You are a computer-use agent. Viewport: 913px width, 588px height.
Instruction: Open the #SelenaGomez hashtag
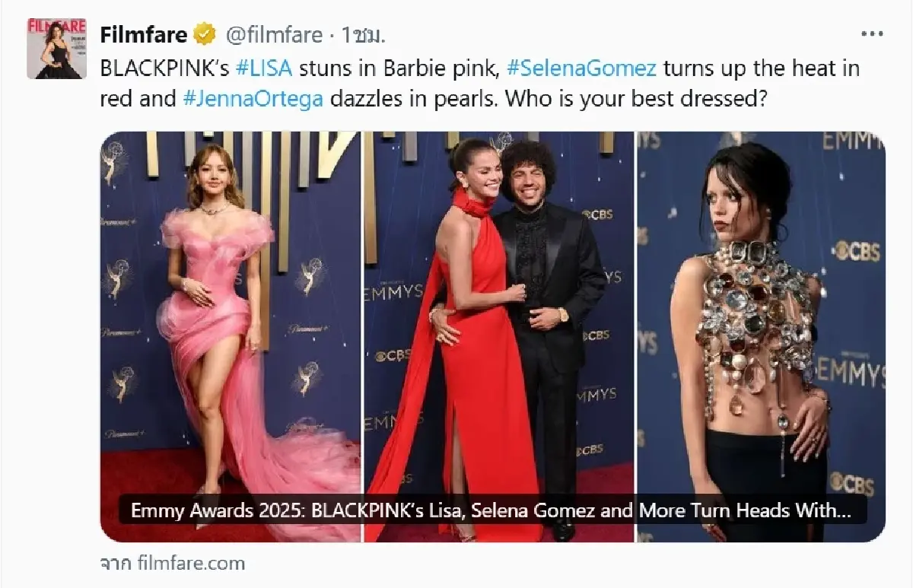coord(581,68)
